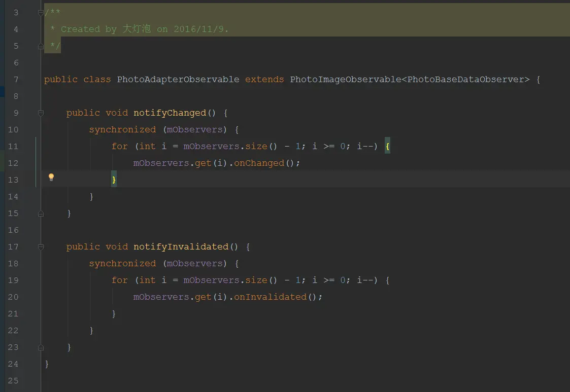
Task: Collapse the notifyChanged method fold marker
Action: 41,113
